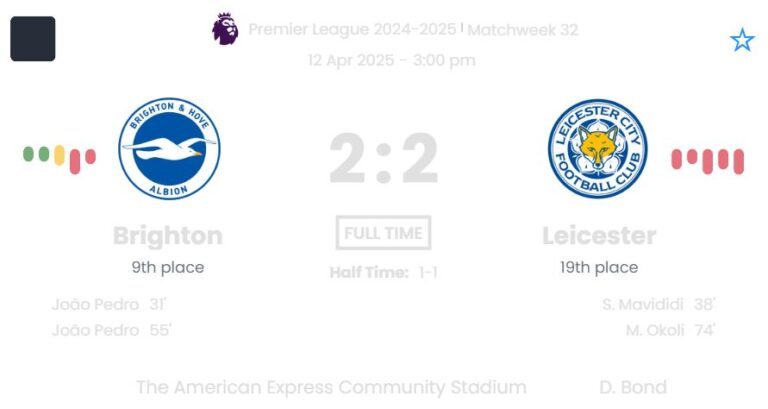Toggle the favorite star icon
Screen dimensions: 768x409
741,40
